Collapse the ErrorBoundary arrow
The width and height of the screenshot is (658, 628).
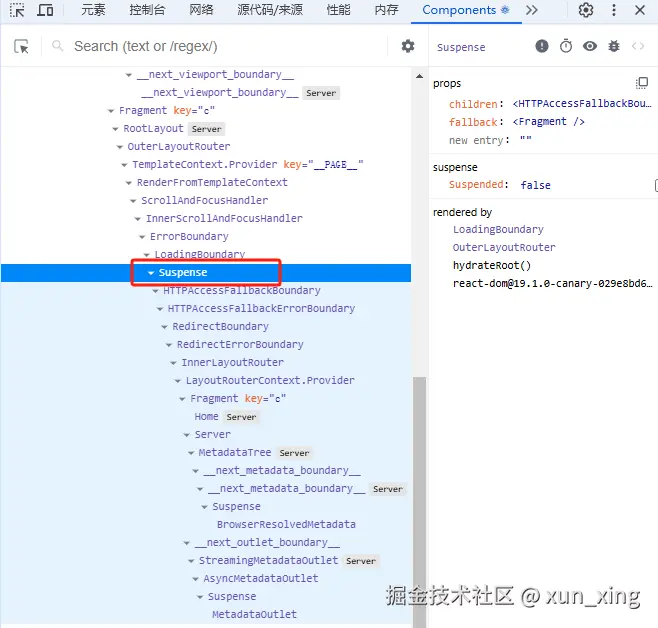[142, 237]
